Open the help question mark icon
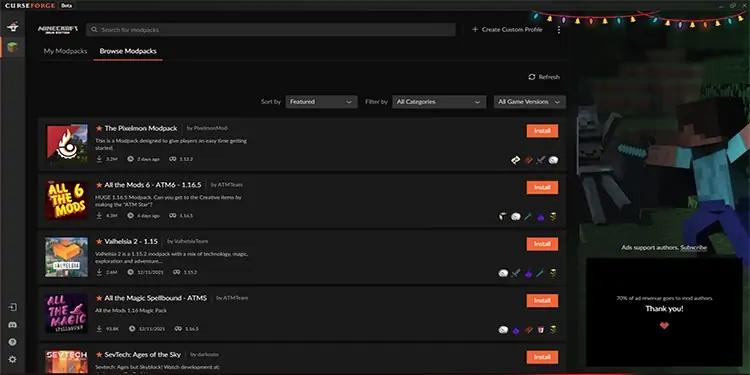 (x=13, y=342)
